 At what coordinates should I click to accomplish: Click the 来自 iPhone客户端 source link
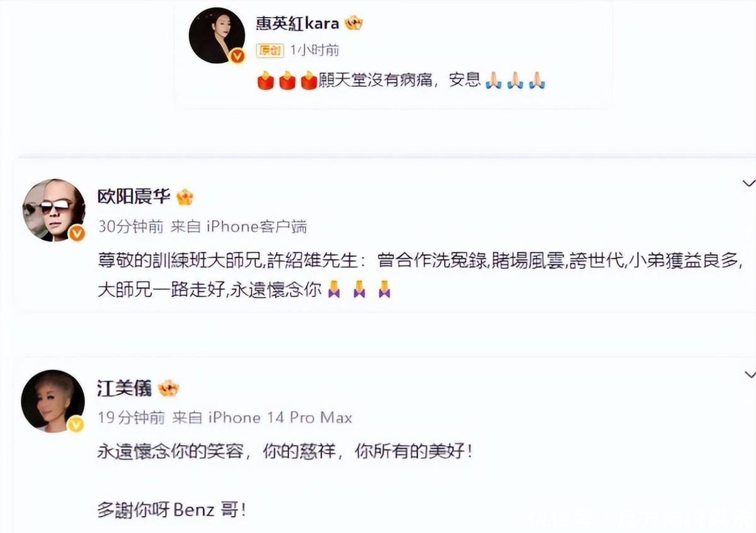pyautogui.click(x=239, y=227)
